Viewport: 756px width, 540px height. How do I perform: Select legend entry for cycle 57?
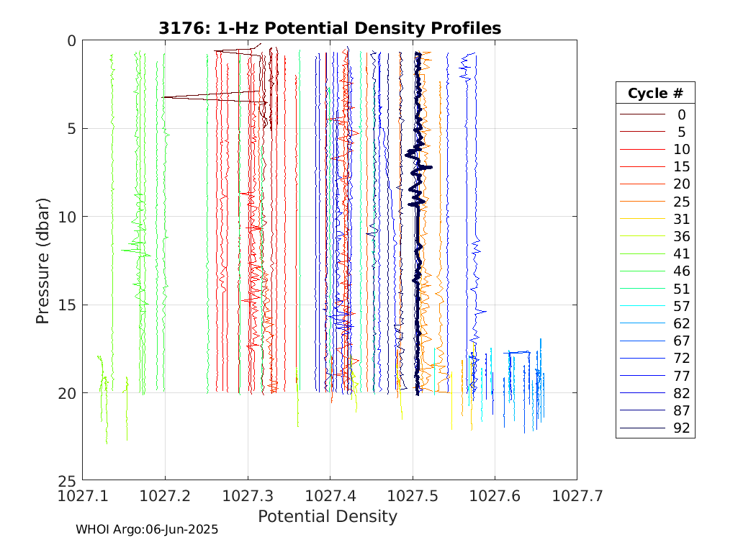click(x=655, y=306)
